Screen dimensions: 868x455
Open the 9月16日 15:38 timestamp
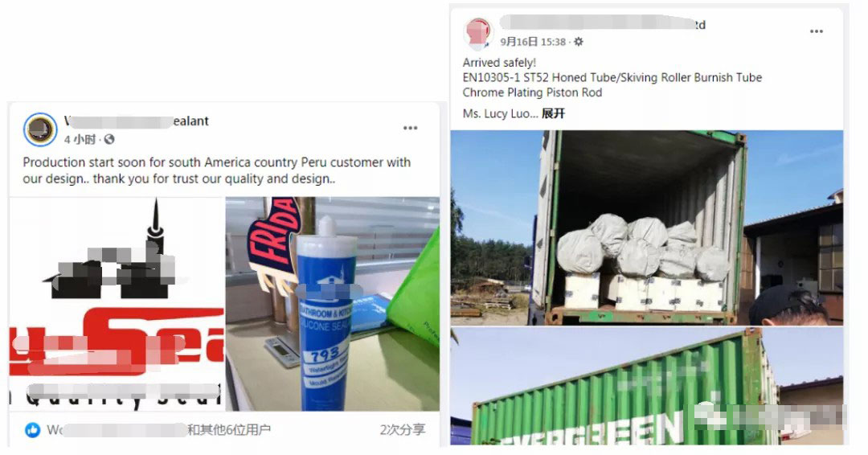point(533,42)
